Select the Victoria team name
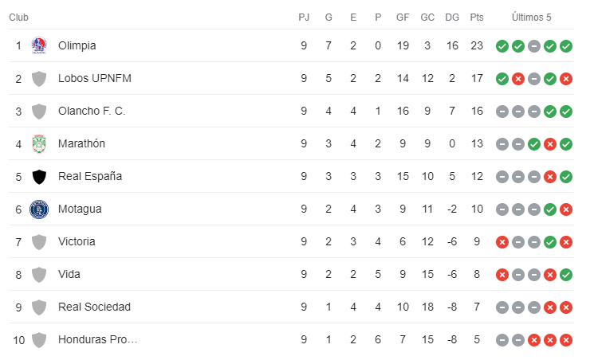The width and height of the screenshot is (594, 364). (77, 241)
